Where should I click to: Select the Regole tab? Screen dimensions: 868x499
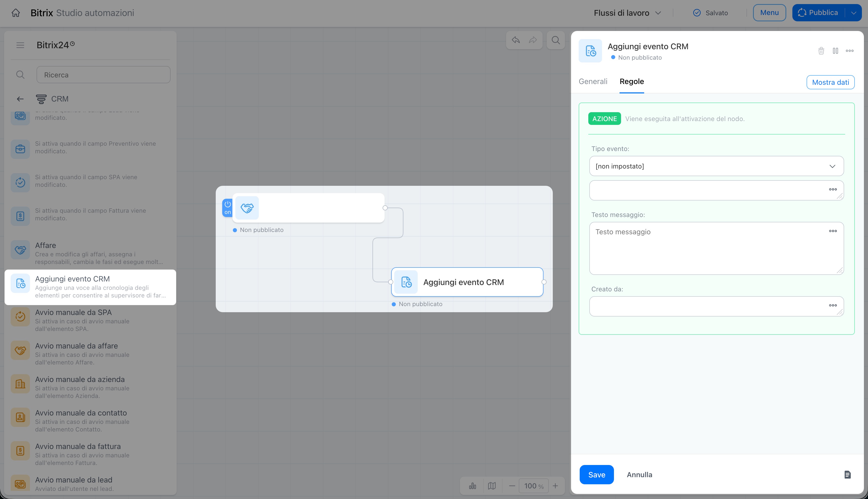tap(631, 81)
